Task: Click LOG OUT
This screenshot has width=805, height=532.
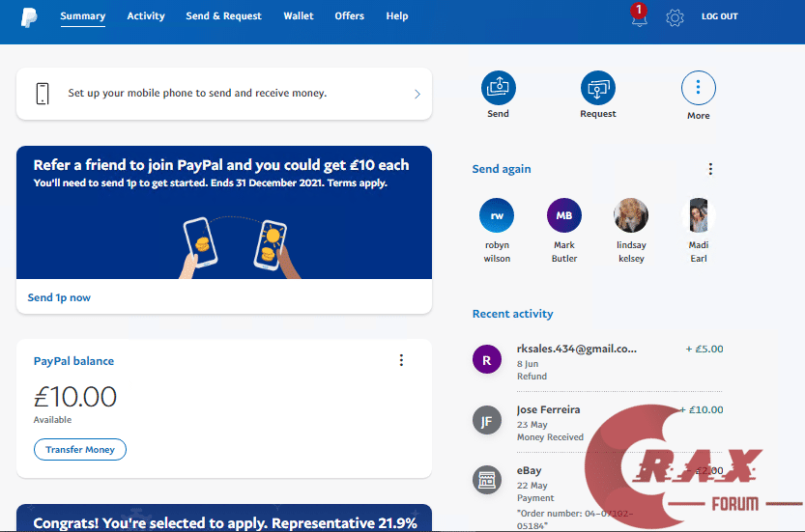Action: (719, 16)
